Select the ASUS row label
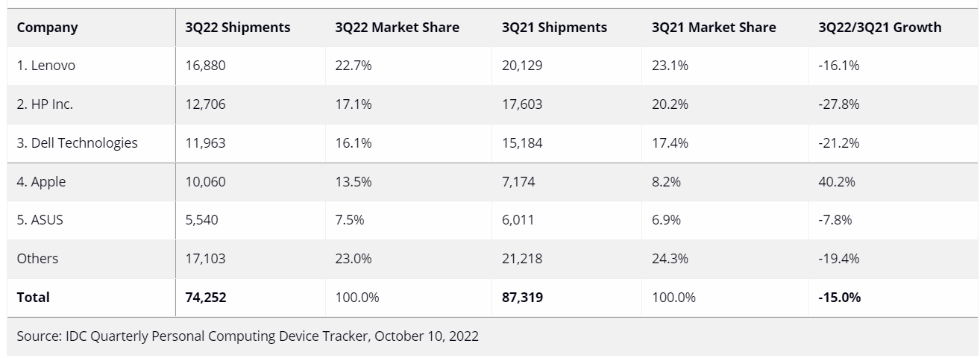This screenshot has width=980, height=358. tap(40, 220)
